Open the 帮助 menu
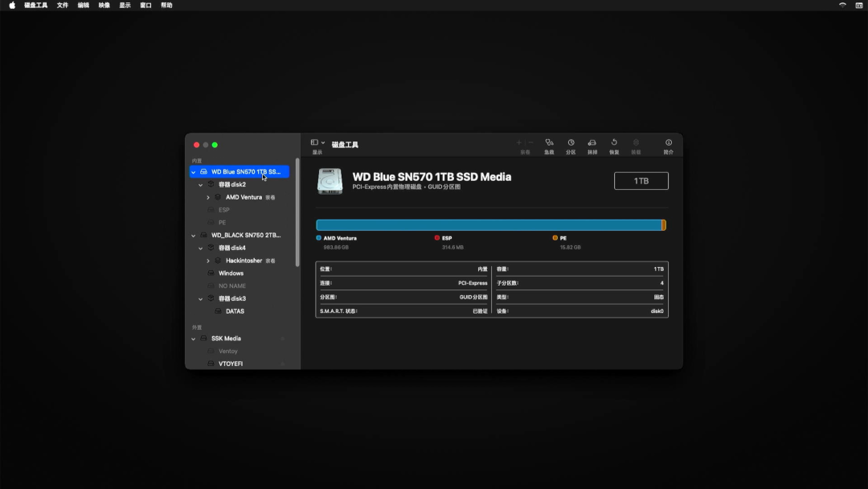Image resolution: width=868 pixels, height=489 pixels. 166,6
